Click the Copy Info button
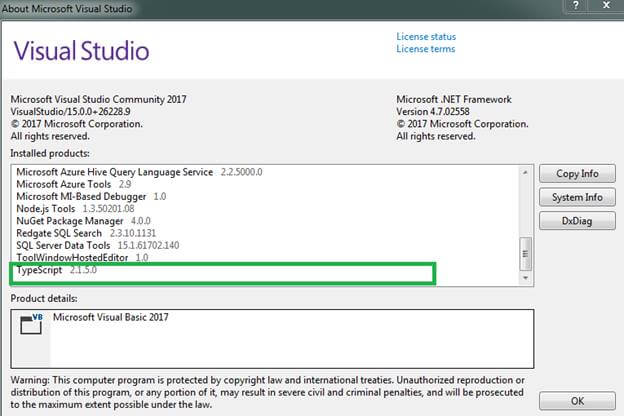The image size is (624, 416). pos(577,174)
